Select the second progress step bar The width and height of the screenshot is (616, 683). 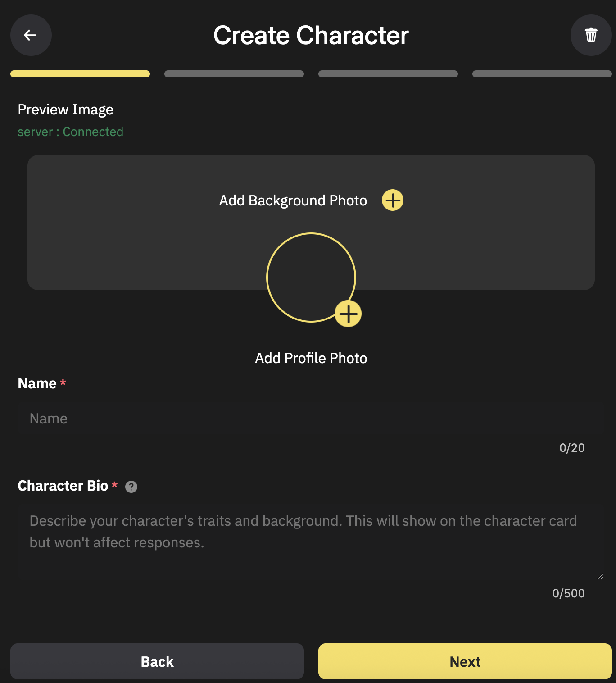[234, 74]
